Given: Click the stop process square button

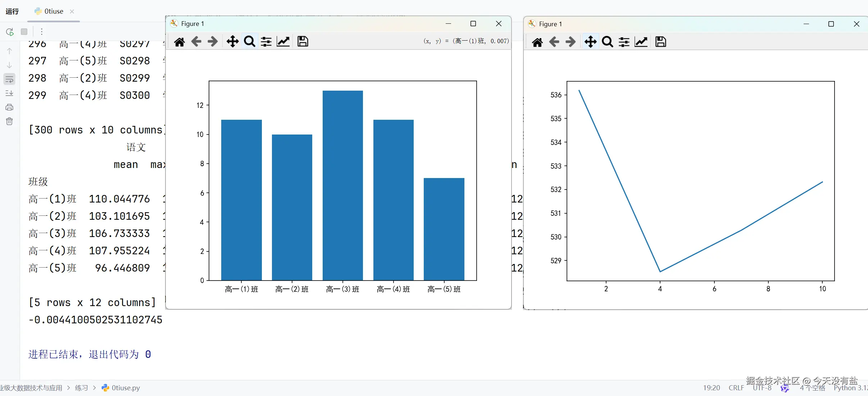Looking at the screenshot, I should [24, 32].
